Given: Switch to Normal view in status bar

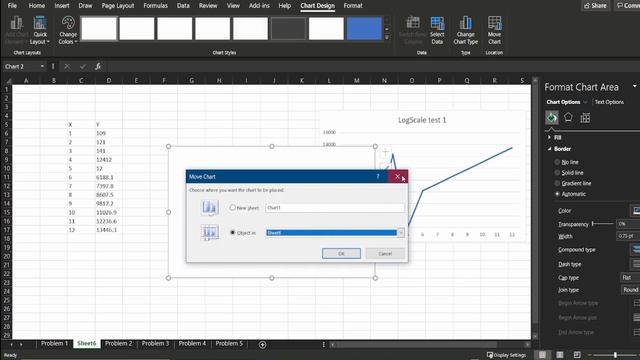Looking at the screenshot, I should tap(542, 355).
